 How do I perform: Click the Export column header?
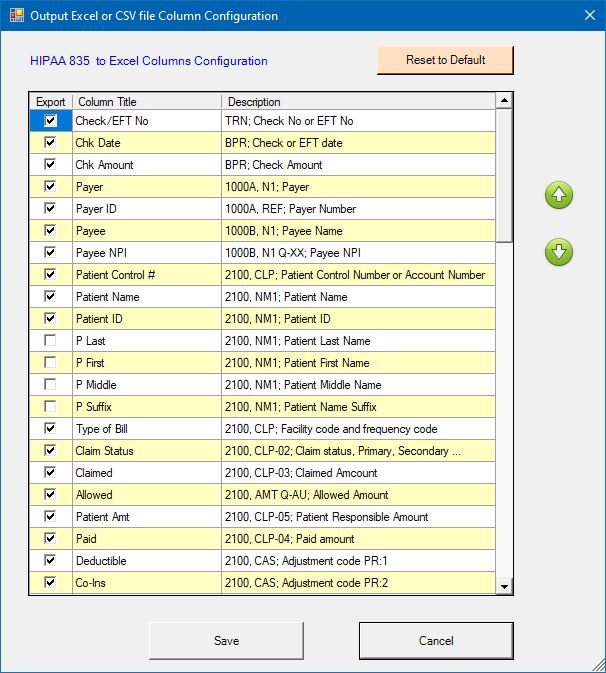51,102
